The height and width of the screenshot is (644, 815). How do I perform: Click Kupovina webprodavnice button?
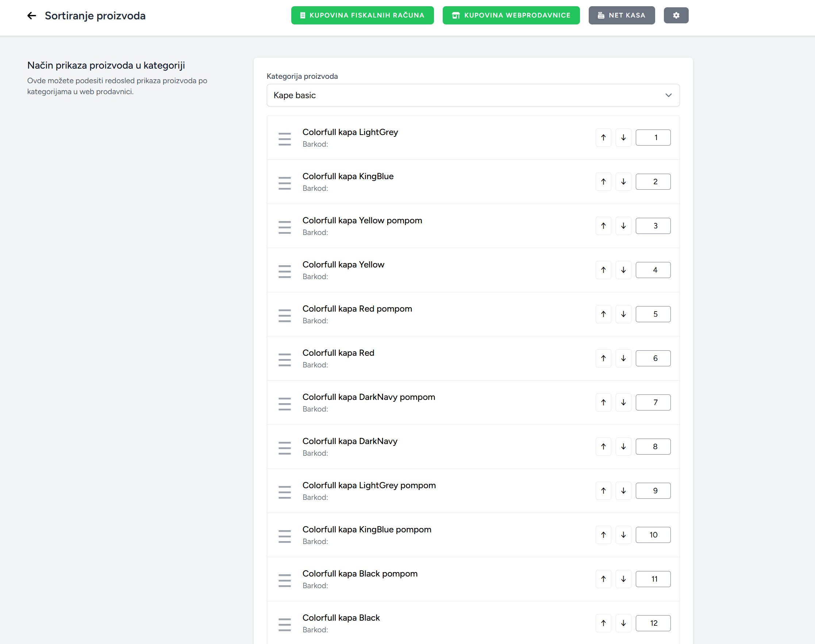point(511,15)
